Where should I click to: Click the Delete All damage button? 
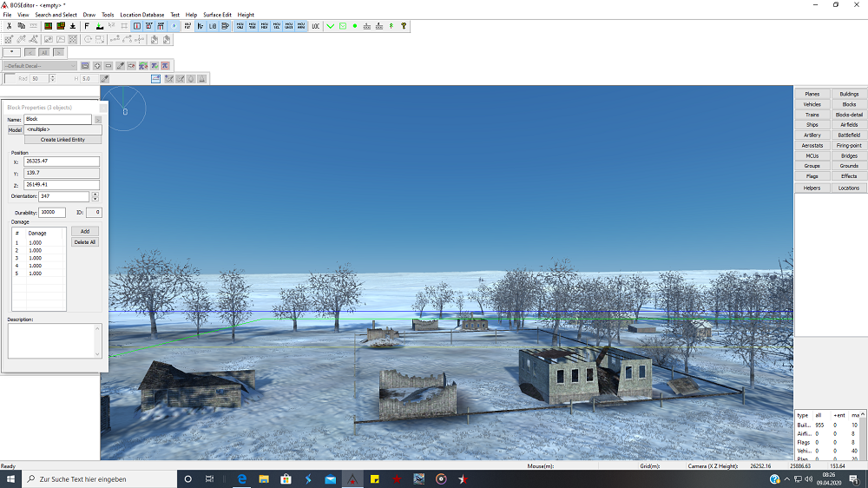(x=85, y=242)
